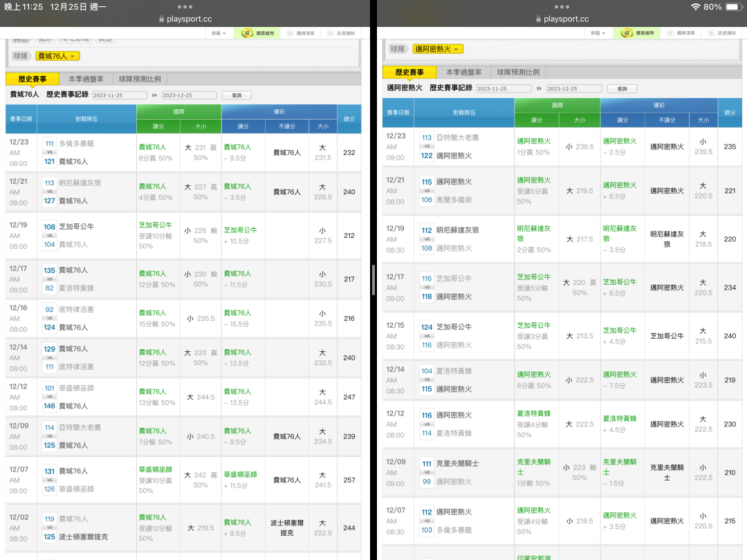
Task: Tap the Wi-Fi status icon
Action: [696, 7]
